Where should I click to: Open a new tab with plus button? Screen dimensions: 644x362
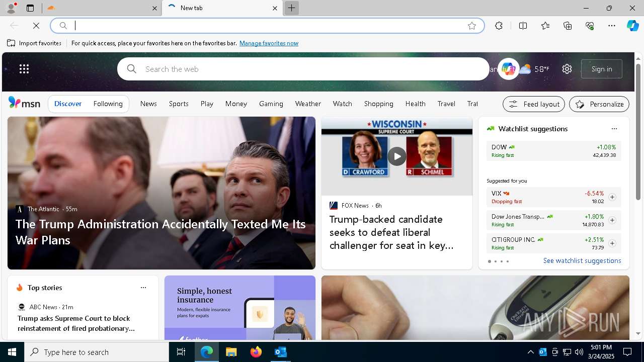click(x=291, y=8)
